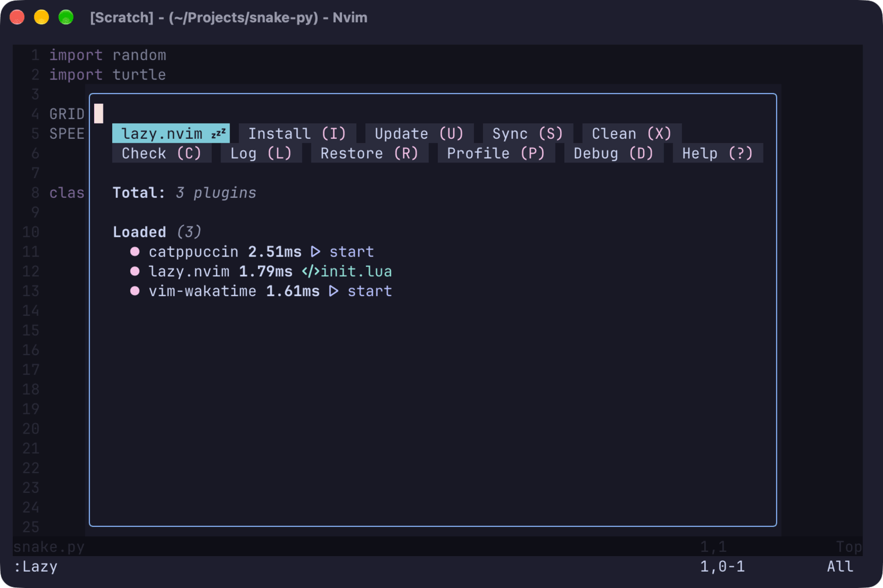Viewport: 883px width, 588px height.
Task: Click the 'All' scroll position indicator
Action: point(840,567)
